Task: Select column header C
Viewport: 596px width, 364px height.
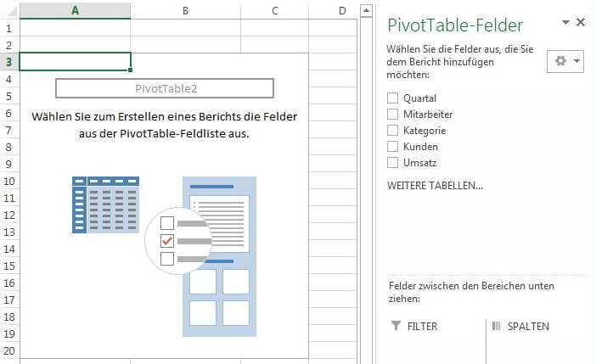Action: [x=275, y=11]
